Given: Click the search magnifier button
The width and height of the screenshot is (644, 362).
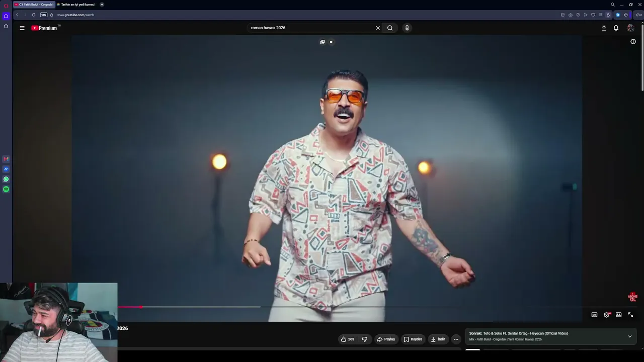Looking at the screenshot, I should click(x=390, y=28).
